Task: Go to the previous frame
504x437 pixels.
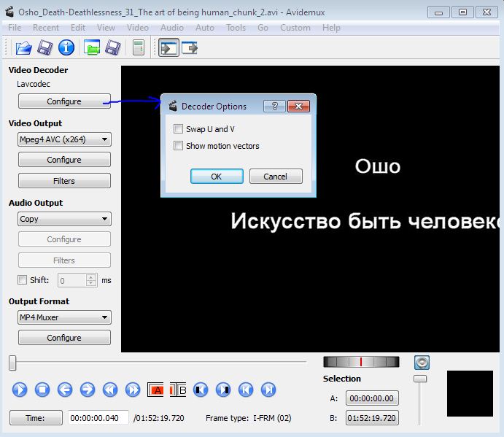Action: [65, 390]
